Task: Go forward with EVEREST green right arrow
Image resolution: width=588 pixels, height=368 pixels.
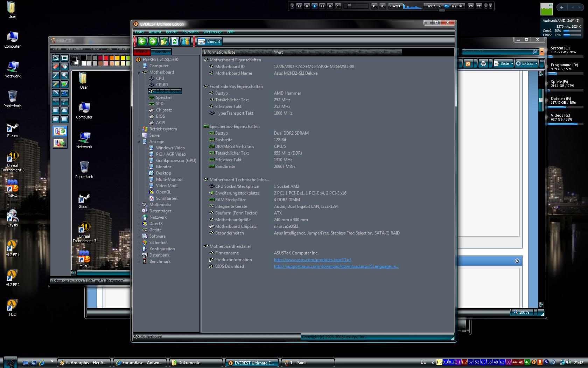Action: (x=153, y=41)
